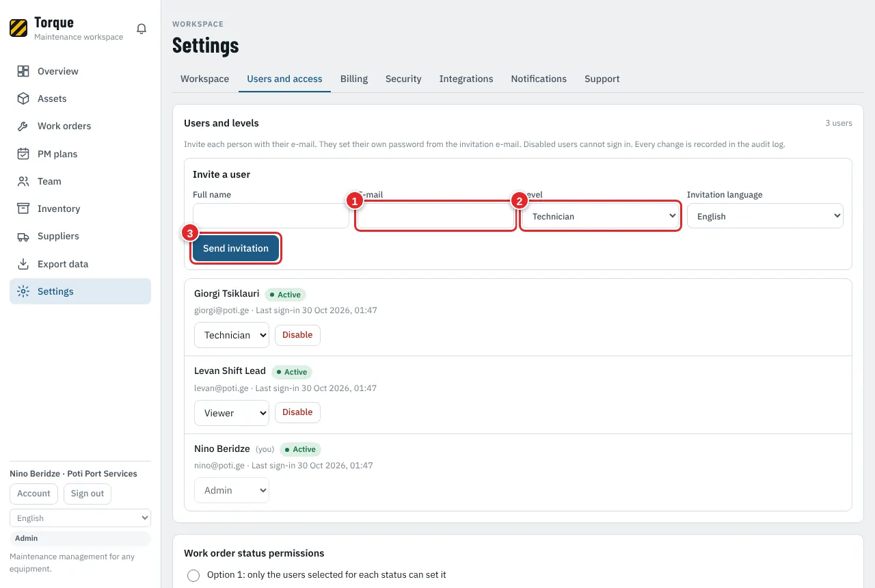Click 'Work order status permissions' heading

(x=254, y=553)
